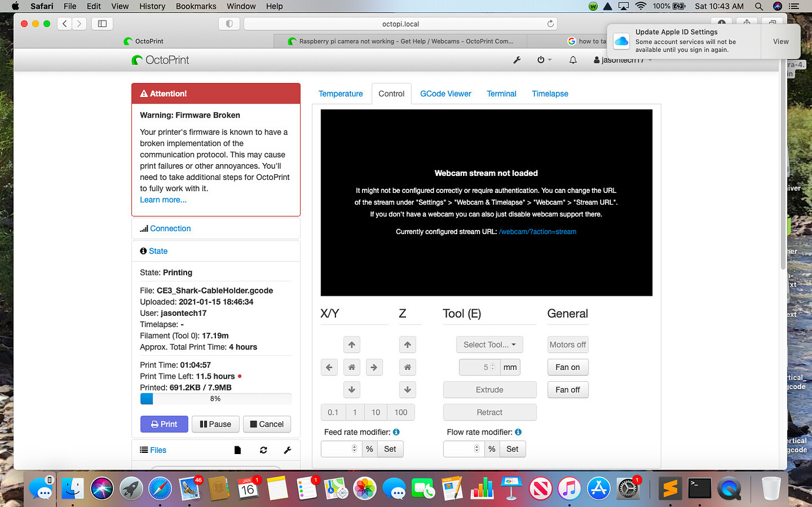
Task: Click the Learn more link
Action: tap(163, 200)
